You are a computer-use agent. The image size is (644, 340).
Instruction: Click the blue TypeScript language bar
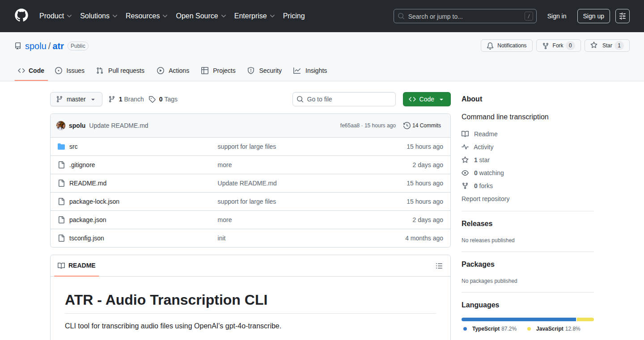pyautogui.click(x=519, y=319)
